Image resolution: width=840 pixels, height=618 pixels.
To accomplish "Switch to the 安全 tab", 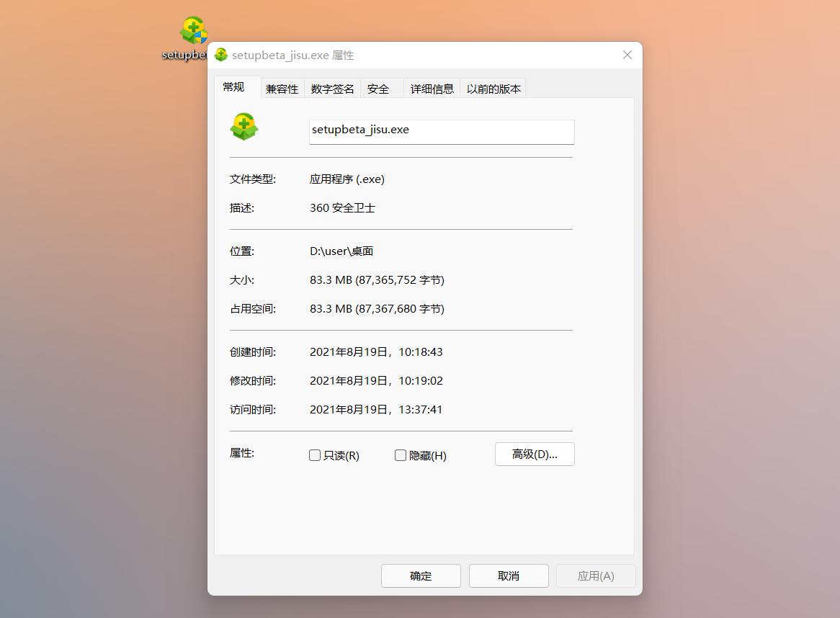I will 377,88.
